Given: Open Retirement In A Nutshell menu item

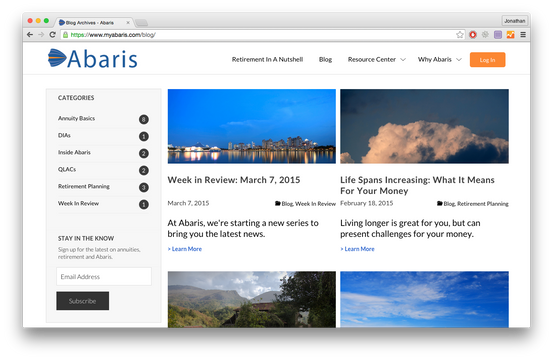Looking at the screenshot, I should [x=267, y=59].
